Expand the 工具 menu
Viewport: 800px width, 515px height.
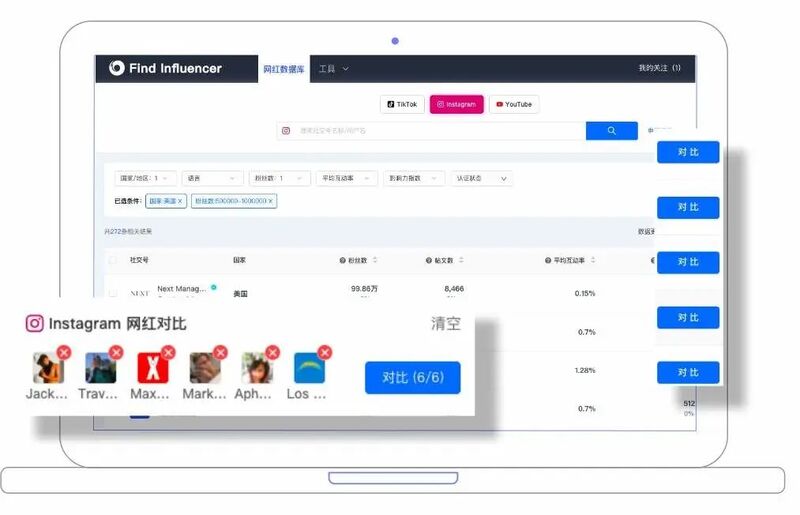point(334,68)
